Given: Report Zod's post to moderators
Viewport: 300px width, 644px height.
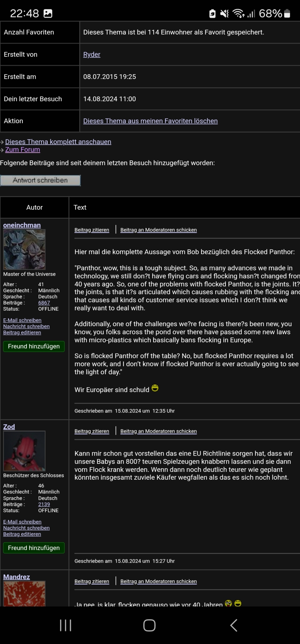Looking at the screenshot, I should tap(158, 431).
